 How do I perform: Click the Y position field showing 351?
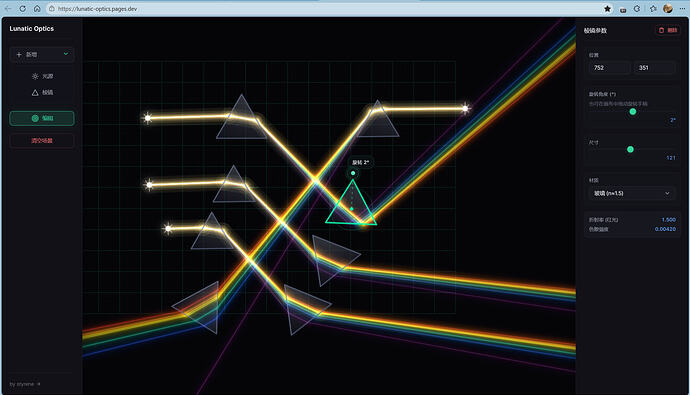[654, 68]
